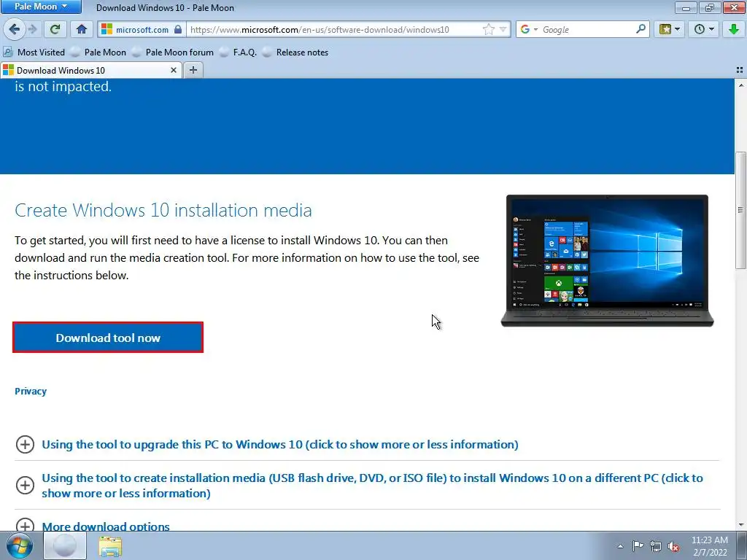Click the Google search input field

[587, 29]
